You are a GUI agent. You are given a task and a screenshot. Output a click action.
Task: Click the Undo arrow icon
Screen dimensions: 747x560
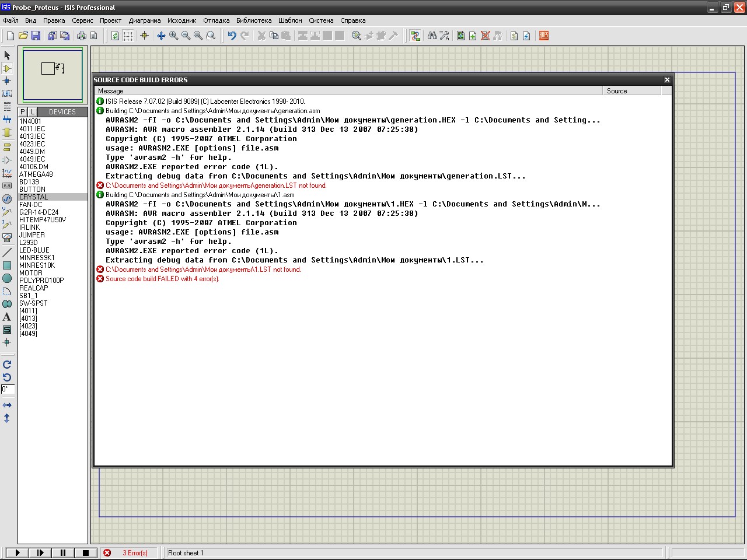pos(232,36)
